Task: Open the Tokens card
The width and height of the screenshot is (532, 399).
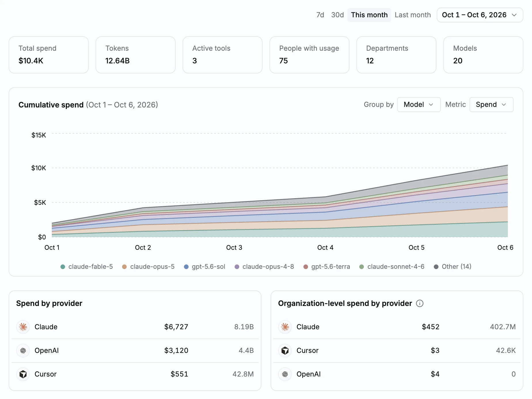Action: point(136,55)
